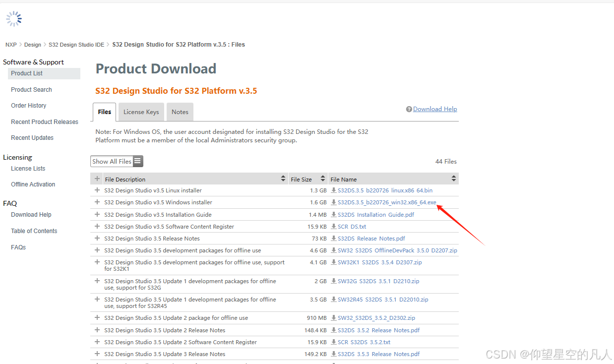Image resolution: width=614 pixels, height=364 pixels.
Task: Download S32DS.3.5_b220726_linux.x86_64.bin file
Action: coord(385,190)
